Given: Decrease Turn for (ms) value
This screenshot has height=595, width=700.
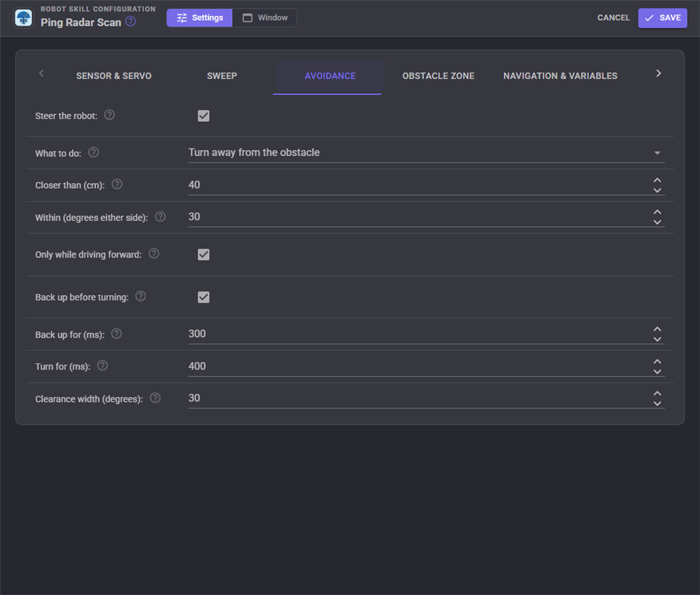Looking at the screenshot, I should tap(657, 371).
